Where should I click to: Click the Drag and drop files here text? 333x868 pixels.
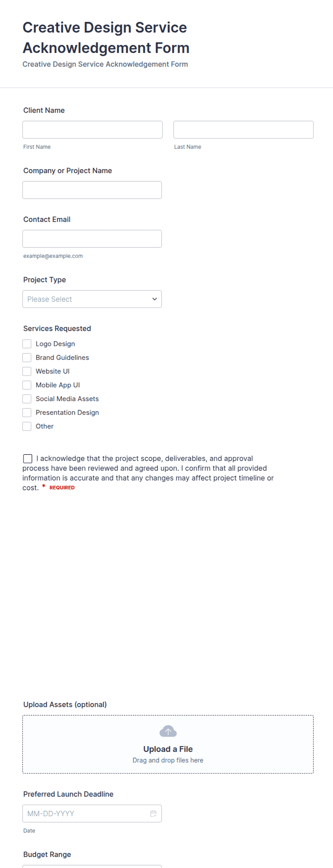168,760
